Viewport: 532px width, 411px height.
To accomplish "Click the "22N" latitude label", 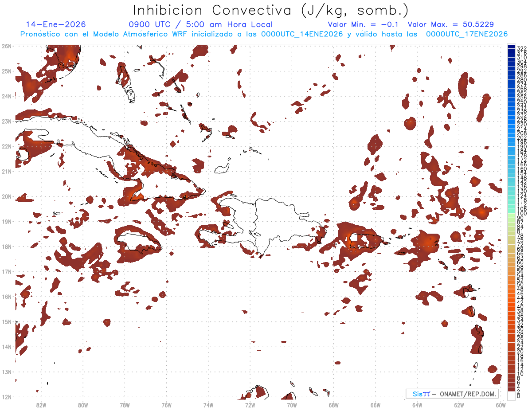I will [6, 146].
